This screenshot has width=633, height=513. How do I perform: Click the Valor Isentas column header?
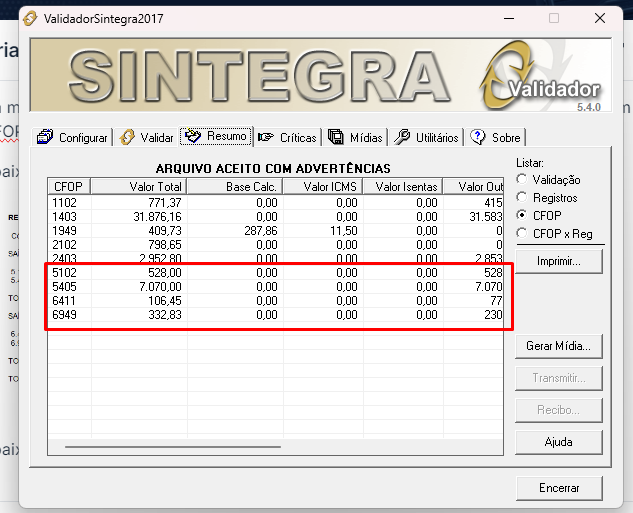tap(403, 186)
